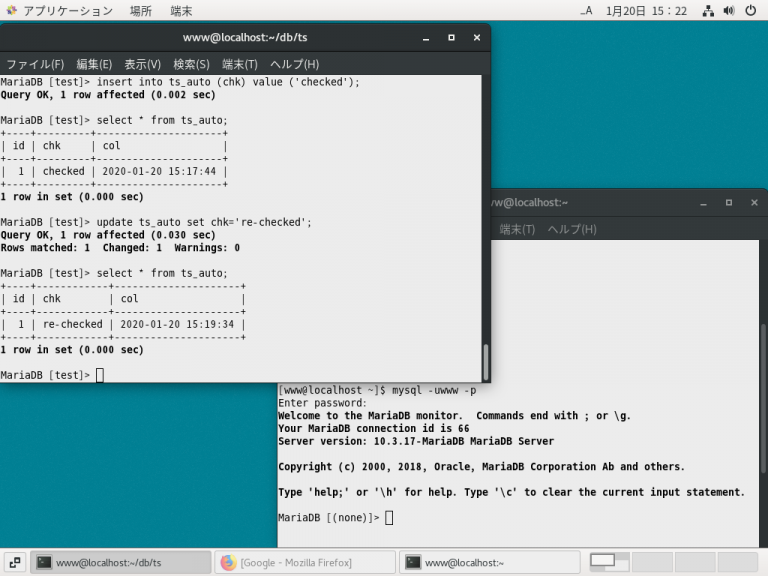Viewport: 768px width, 576px height.
Task: Click the 'Enter password:' line
Action: pos(322,403)
